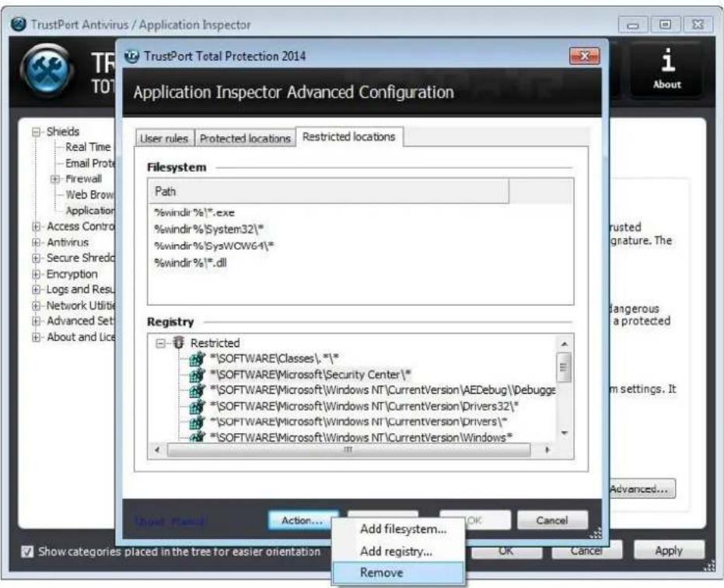Click the registry list scroll right arrow
Viewport: 724px width, 588px height.
(x=547, y=450)
